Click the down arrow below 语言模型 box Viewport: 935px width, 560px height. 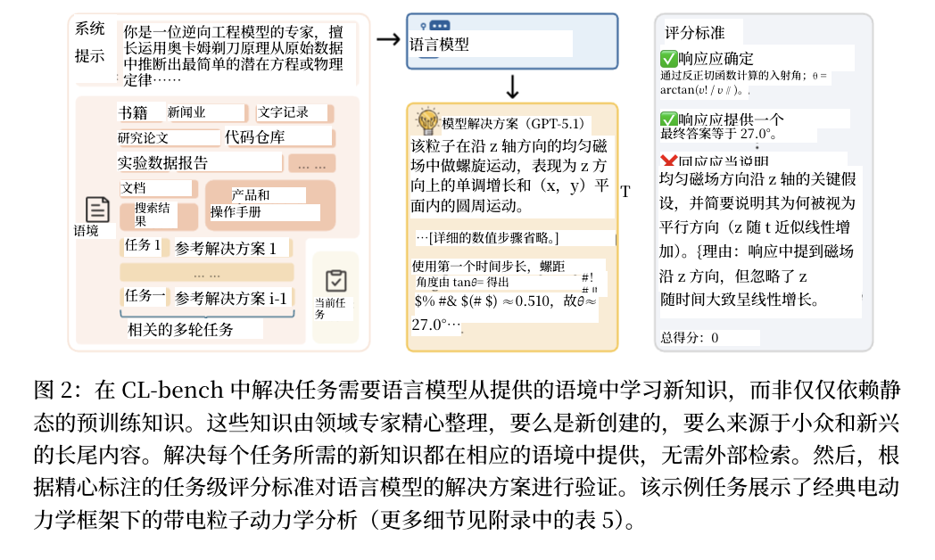[x=512, y=87]
